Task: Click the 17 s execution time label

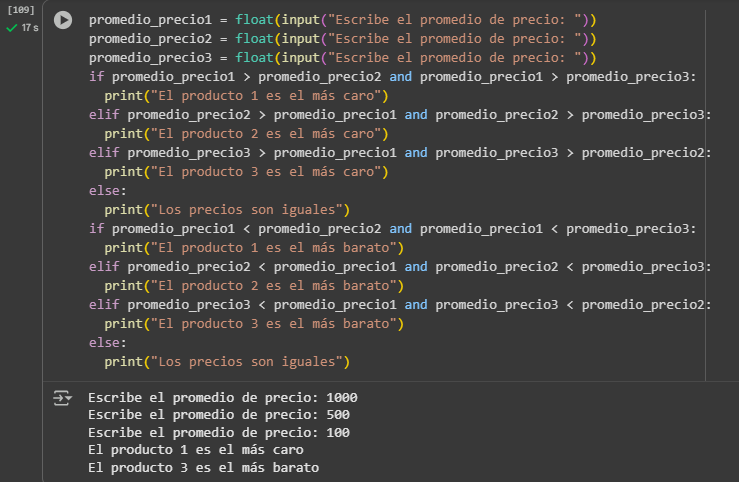Action: (x=30, y=28)
